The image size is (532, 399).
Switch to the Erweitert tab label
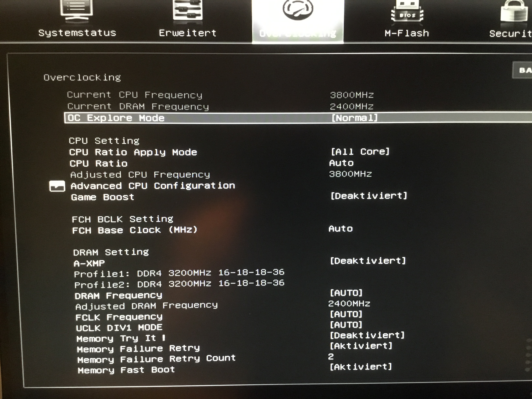(188, 33)
